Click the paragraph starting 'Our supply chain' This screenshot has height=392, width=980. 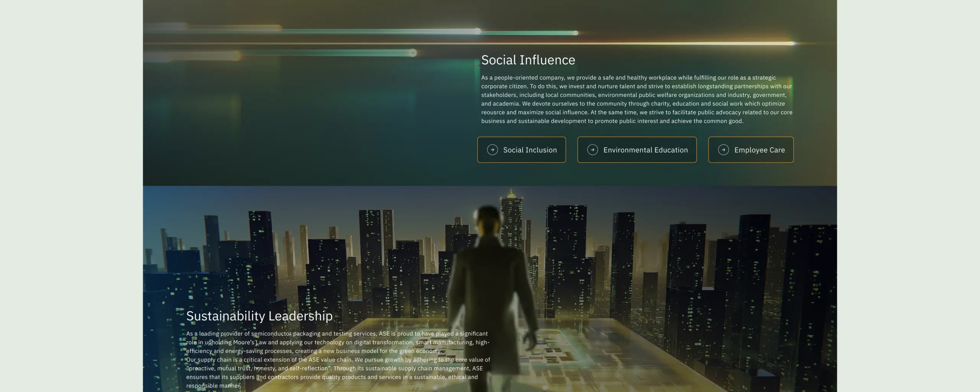click(x=337, y=372)
